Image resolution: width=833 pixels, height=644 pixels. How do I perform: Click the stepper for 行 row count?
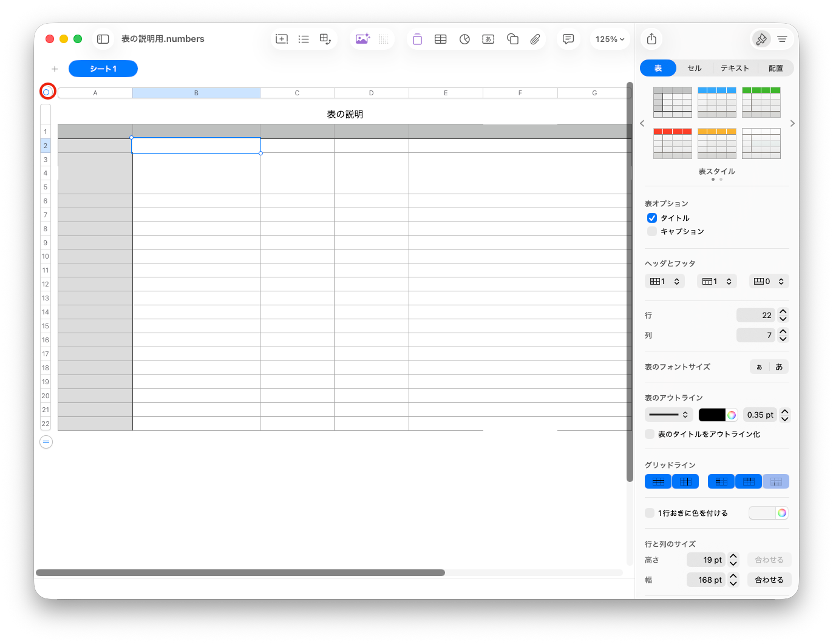(783, 315)
